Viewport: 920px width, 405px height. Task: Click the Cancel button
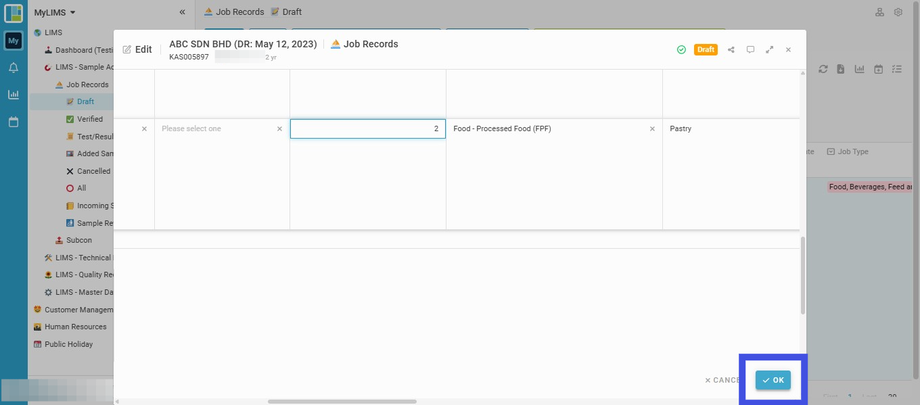[x=722, y=380]
